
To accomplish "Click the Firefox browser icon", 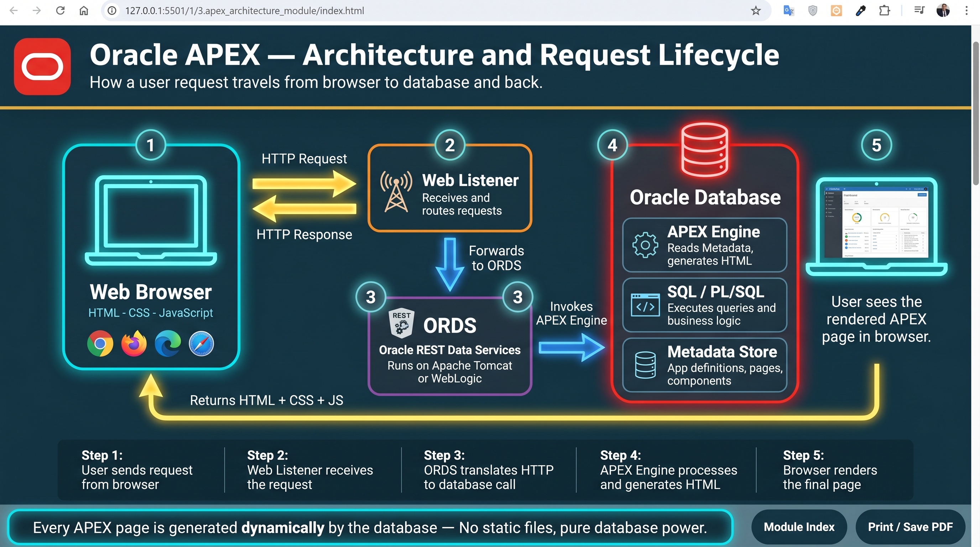I will (x=134, y=343).
